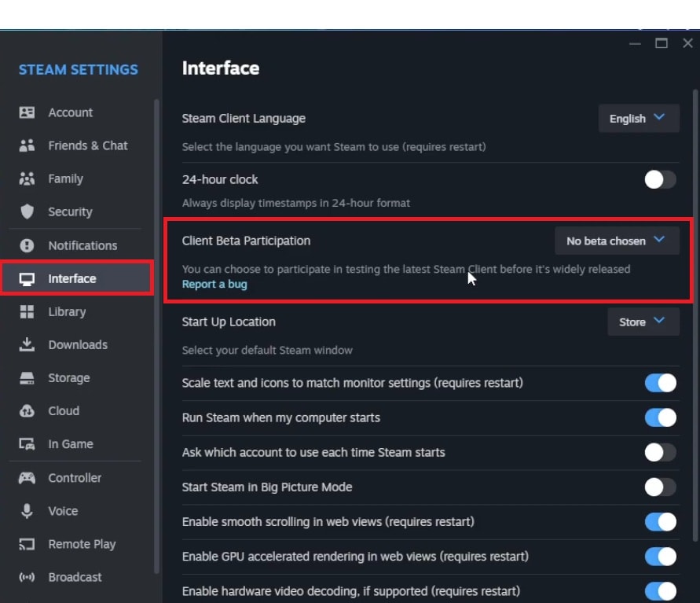Click the Report a bug link
Viewport: 700px width, 603px height.
pos(214,284)
